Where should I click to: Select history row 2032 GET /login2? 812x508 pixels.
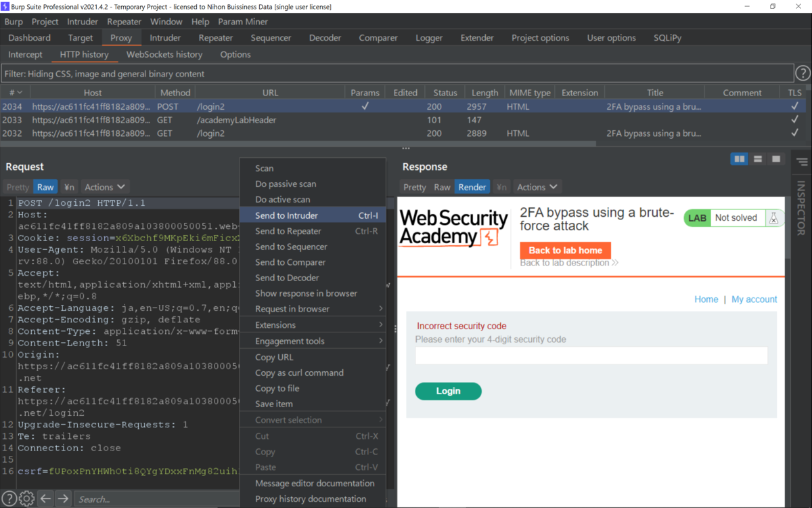403,133
